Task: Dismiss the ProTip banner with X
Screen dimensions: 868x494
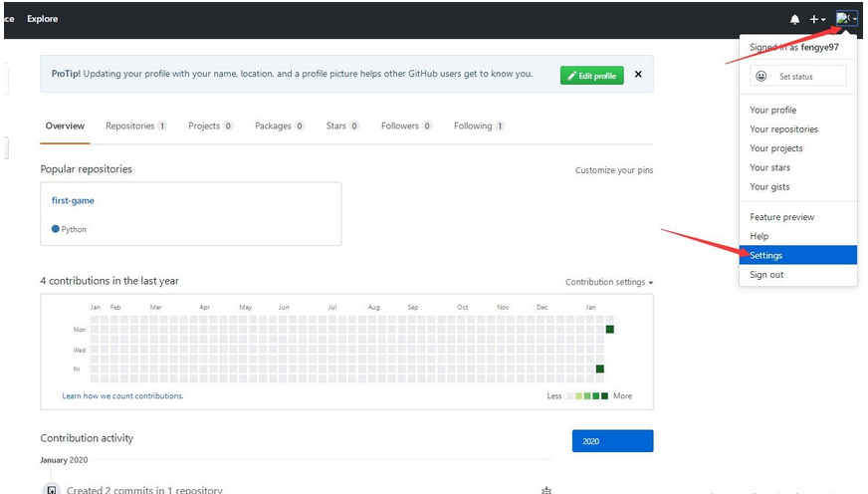Action: pyautogui.click(x=638, y=75)
